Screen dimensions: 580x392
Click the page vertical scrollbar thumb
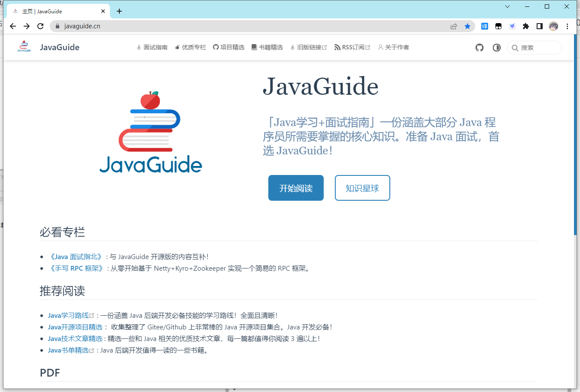(x=575, y=135)
